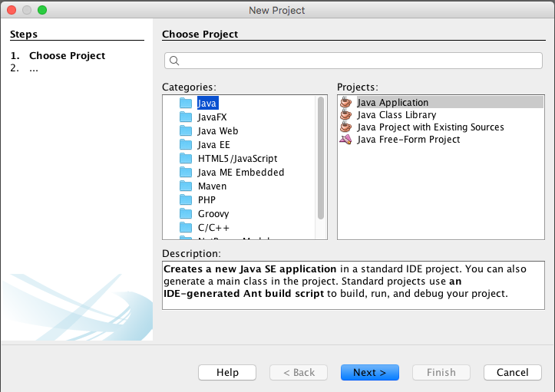Click the Next button

[x=370, y=373]
